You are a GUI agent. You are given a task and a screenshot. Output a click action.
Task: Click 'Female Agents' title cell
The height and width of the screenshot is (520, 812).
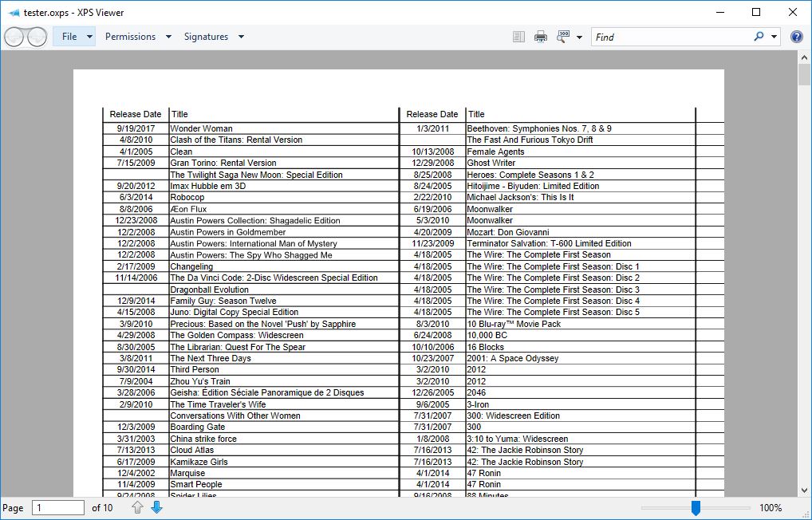pyautogui.click(x=495, y=152)
